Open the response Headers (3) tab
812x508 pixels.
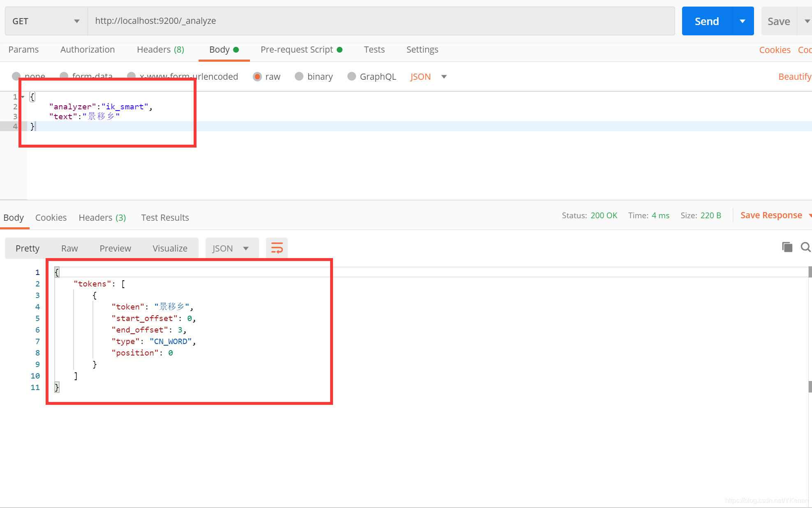point(102,217)
